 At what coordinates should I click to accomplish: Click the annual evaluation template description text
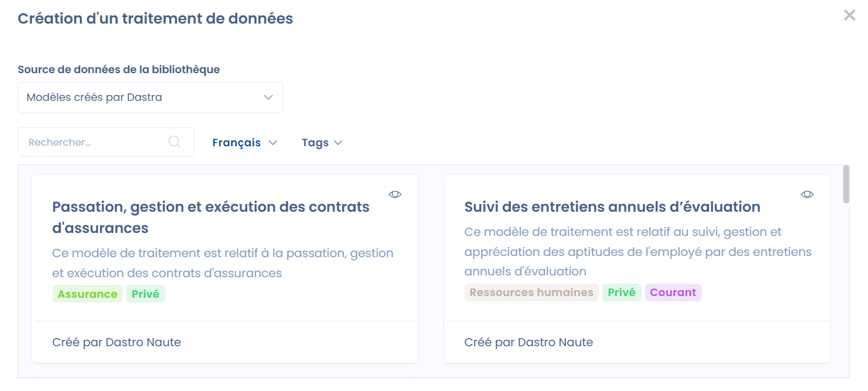pos(637,252)
